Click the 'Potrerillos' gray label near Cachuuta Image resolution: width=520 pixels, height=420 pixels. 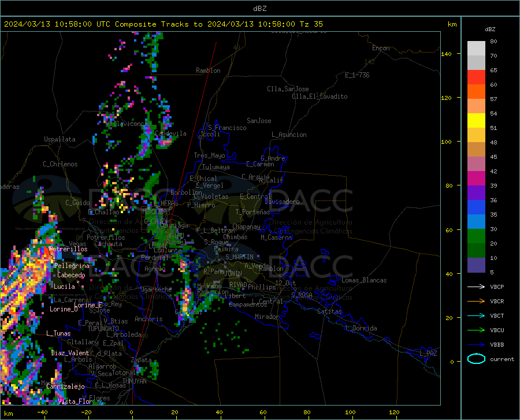[106, 237]
